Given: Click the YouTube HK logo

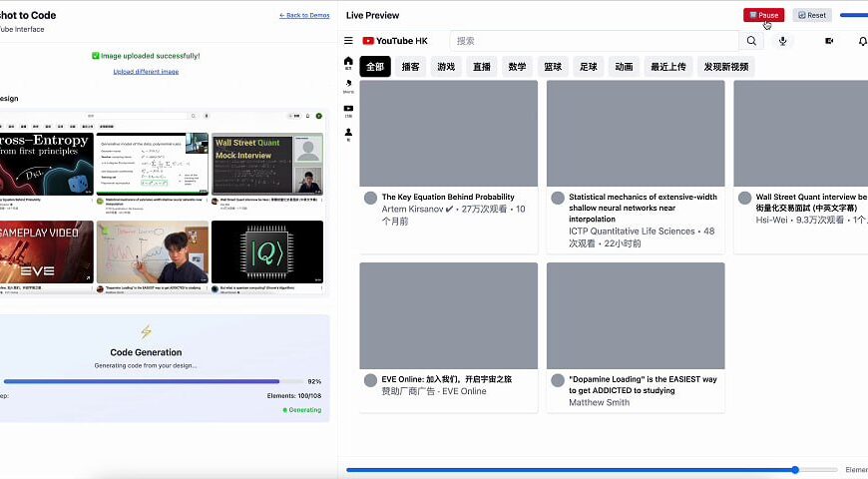Looking at the screenshot, I should point(395,41).
